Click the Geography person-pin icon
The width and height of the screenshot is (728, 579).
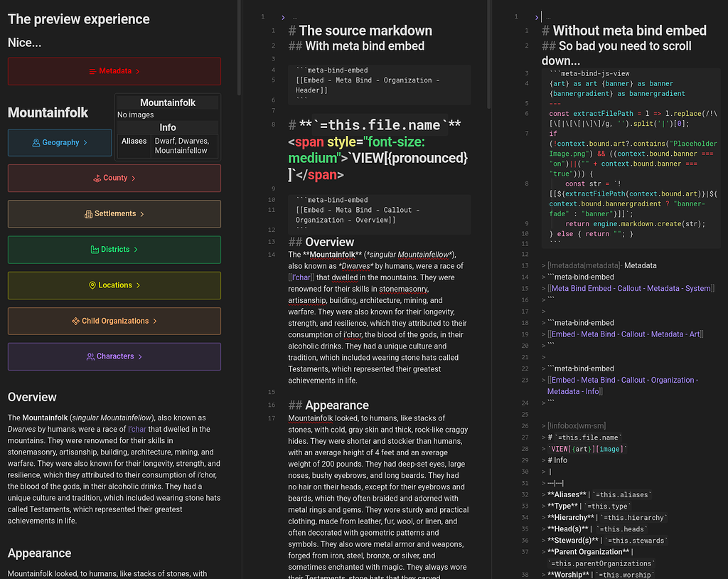click(x=36, y=143)
